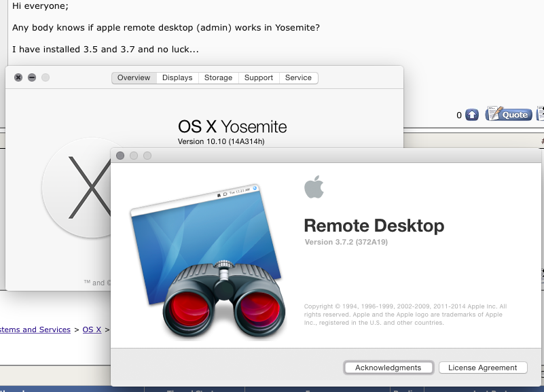
Task: Open the Storage tab
Action: [218, 77]
